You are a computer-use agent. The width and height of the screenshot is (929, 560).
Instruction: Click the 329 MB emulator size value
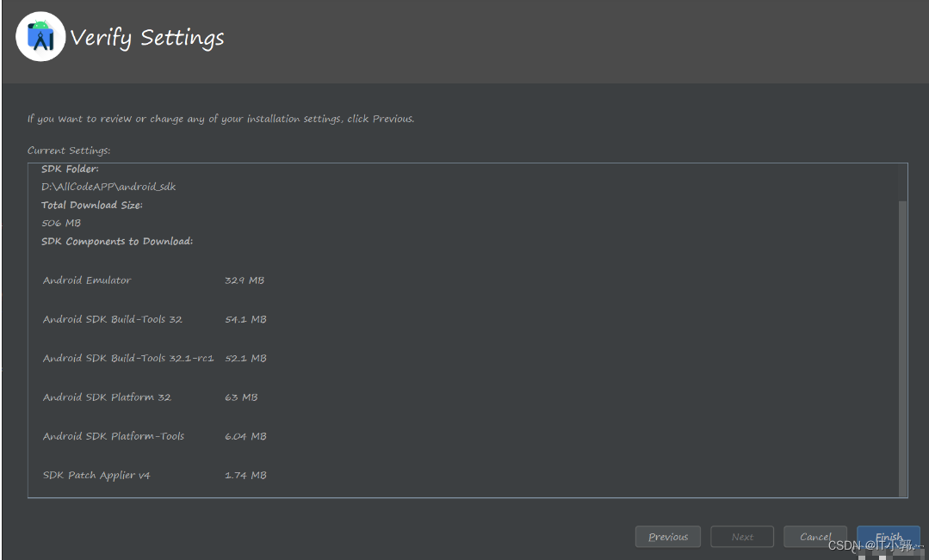[x=245, y=280]
